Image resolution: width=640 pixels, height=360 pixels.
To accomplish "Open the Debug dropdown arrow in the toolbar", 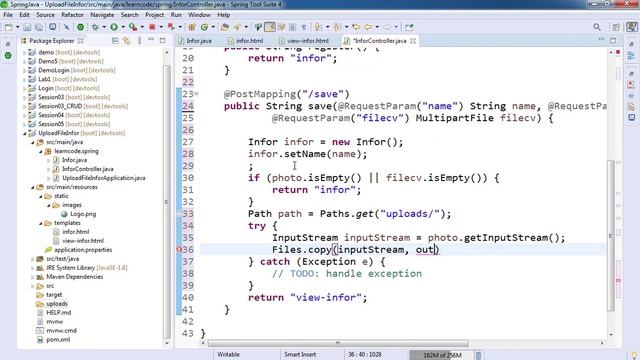I will pyautogui.click(x=104, y=27).
